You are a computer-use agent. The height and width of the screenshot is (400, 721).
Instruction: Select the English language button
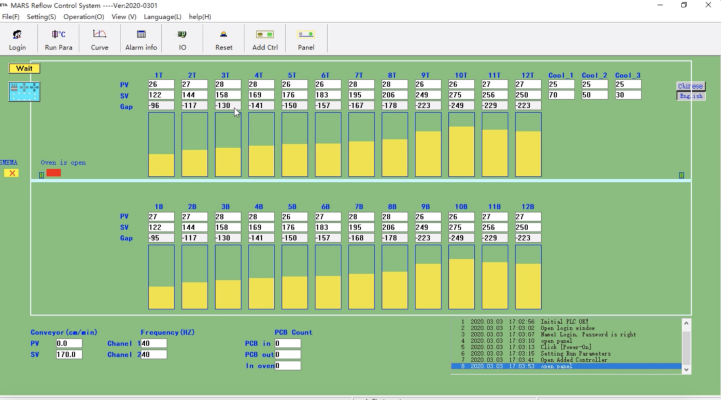(690, 96)
